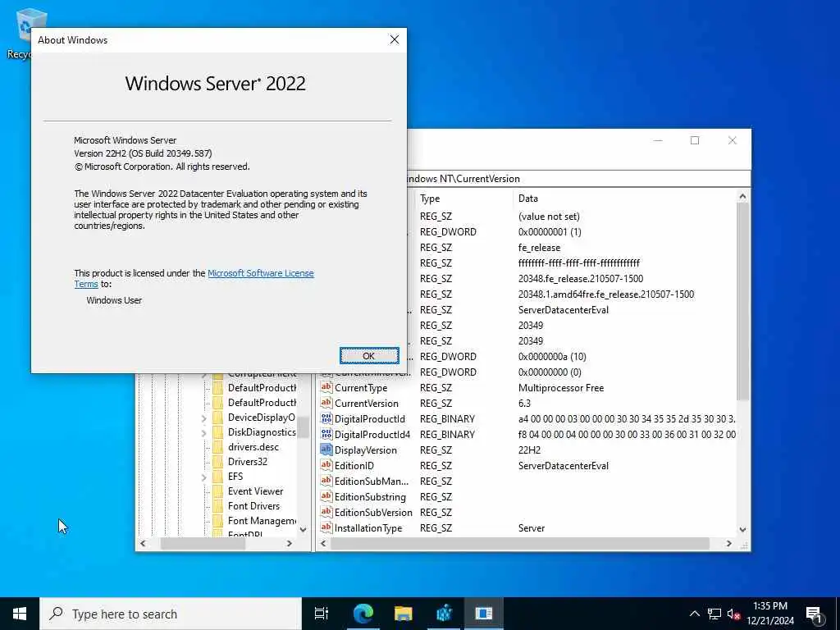
Task: Sort values by the Data column header
Action: point(624,199)
